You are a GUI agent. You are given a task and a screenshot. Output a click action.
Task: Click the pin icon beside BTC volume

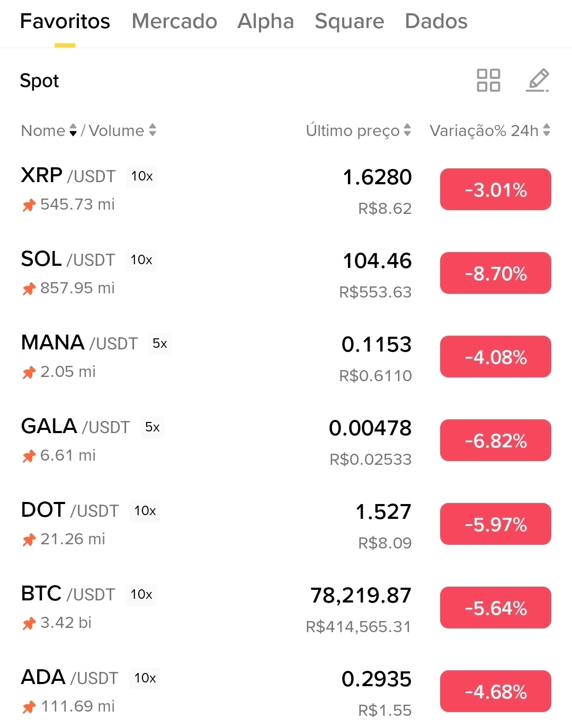[29, 623]
